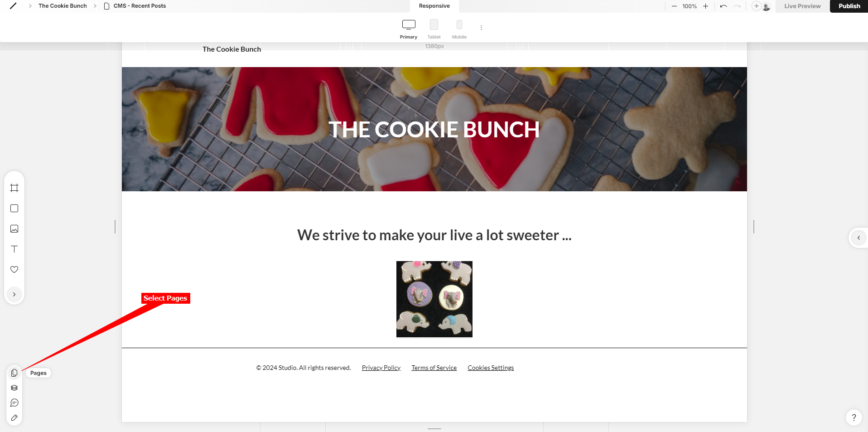This screenshot has width=868, height=432.
Task: Zoom out with the minus button
Action: (x=674, y=6)
